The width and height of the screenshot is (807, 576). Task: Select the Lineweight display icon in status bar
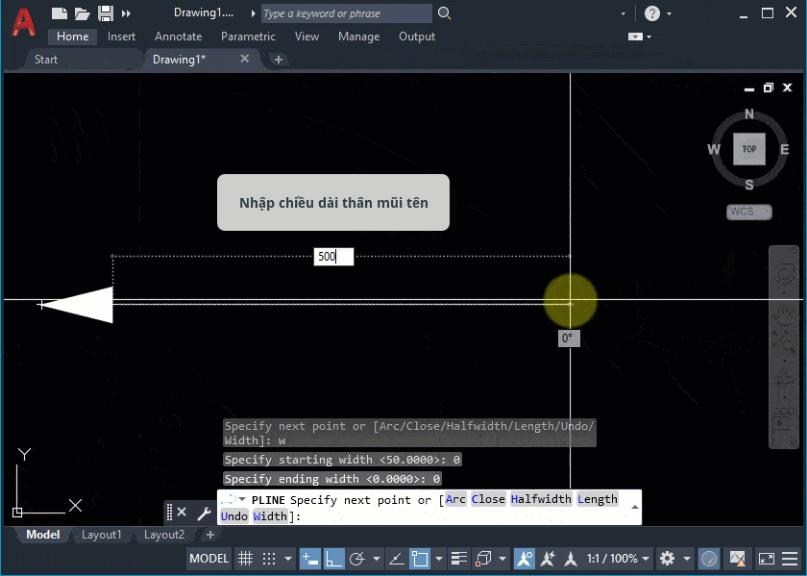point(458,558)
